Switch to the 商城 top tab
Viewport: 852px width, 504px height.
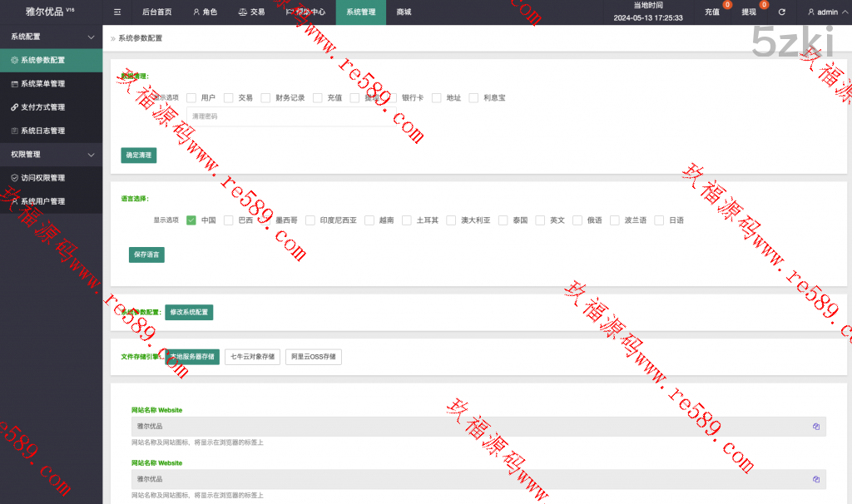pos(404,12)
